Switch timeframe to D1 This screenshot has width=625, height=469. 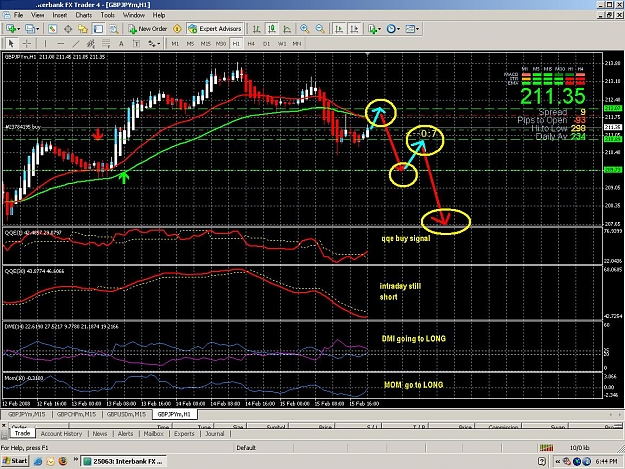click(266, 43)
